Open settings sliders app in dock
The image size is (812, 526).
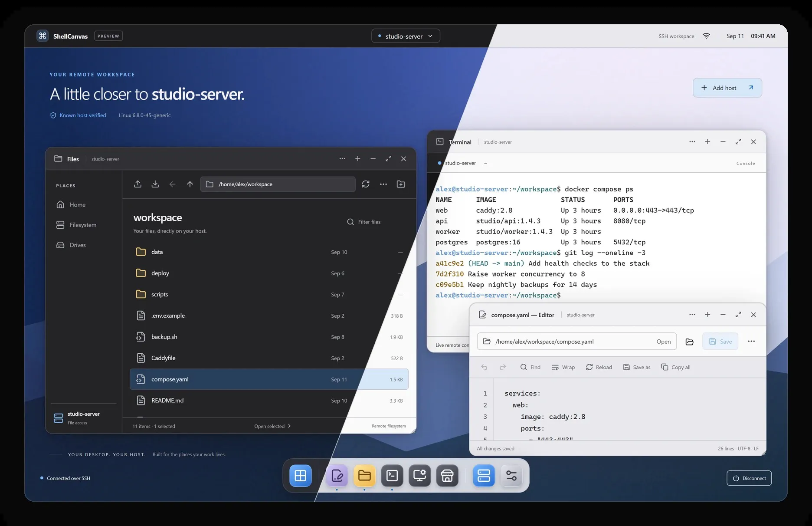tap(511, 476)
